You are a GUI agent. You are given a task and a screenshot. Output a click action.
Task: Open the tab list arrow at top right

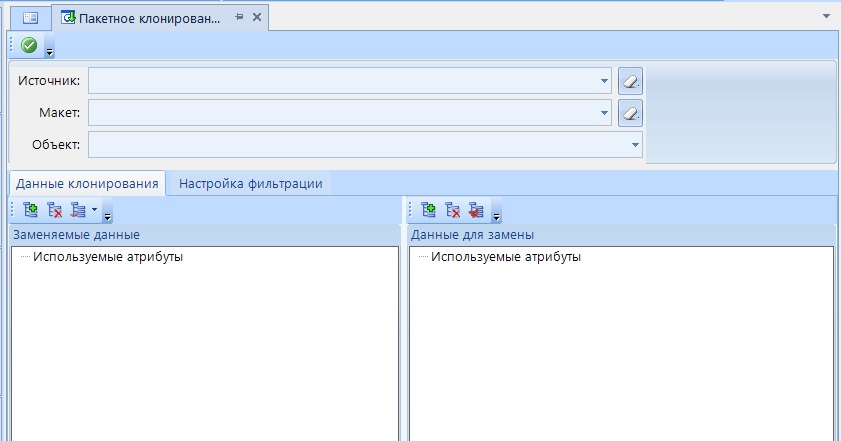(x=826, y=17)
